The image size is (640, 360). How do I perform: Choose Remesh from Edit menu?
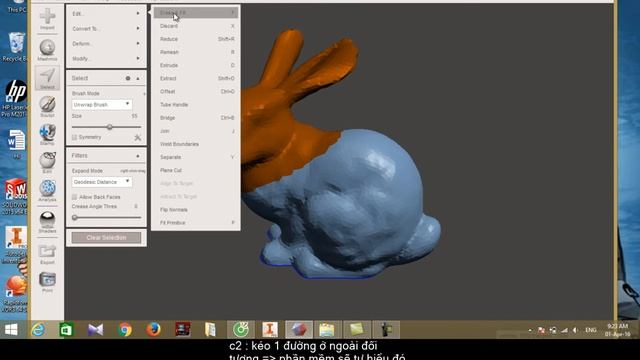coord(196,52)
